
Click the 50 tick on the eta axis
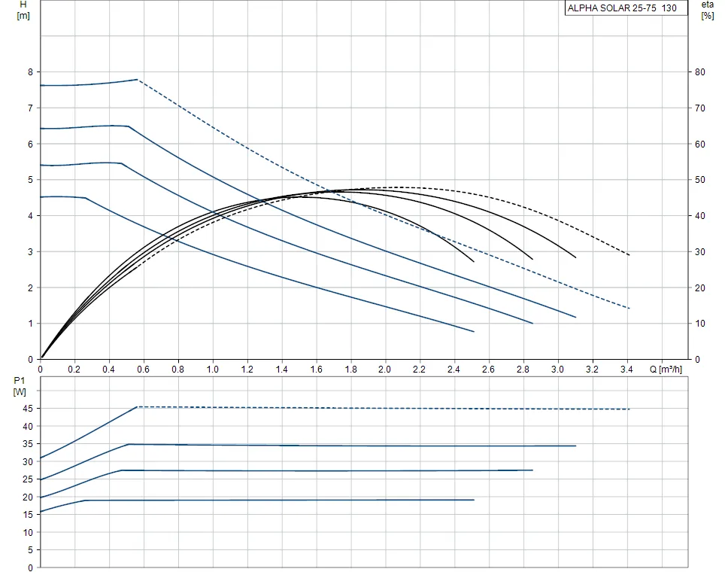699,180
